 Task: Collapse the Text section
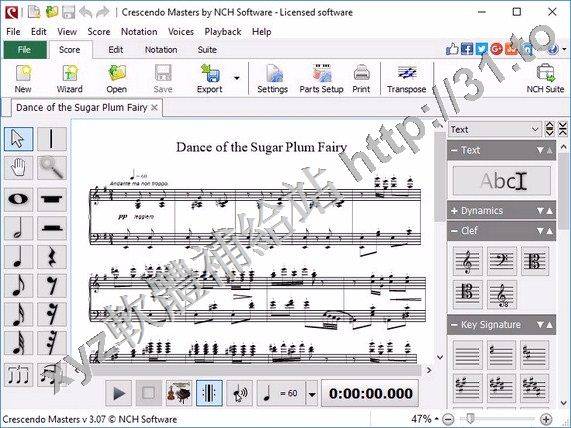point(454,150)
